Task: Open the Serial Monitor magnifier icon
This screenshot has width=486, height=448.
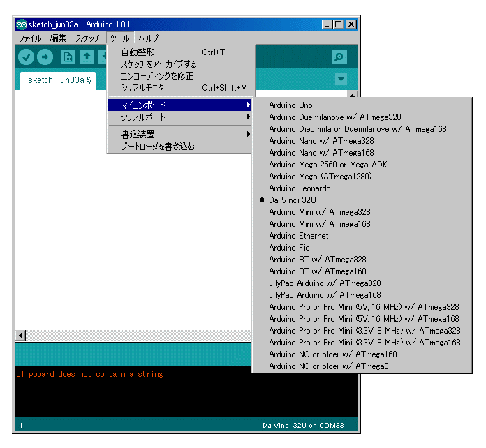Action: click(x=339, y=57)
